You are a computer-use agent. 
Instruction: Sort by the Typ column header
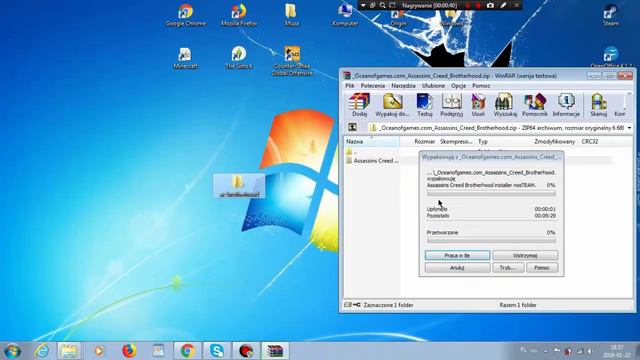(x=483, y=141)
